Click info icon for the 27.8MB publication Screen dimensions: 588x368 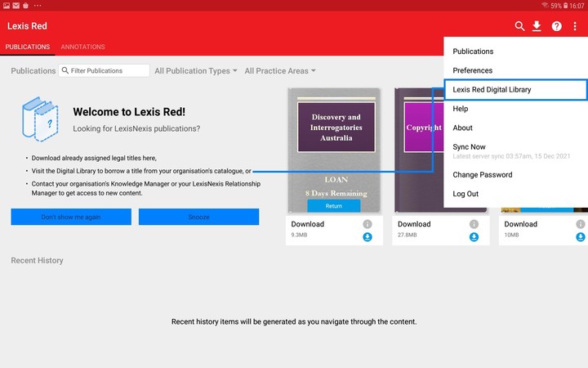pyautogui.click(x=474, y=224)
